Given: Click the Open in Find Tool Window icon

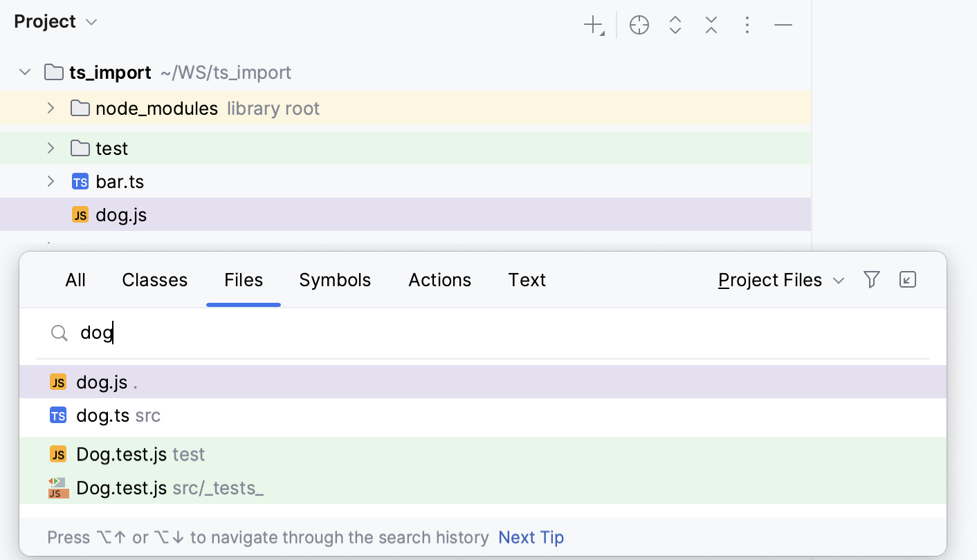Looking at the screenshot, I should (907, 279).
